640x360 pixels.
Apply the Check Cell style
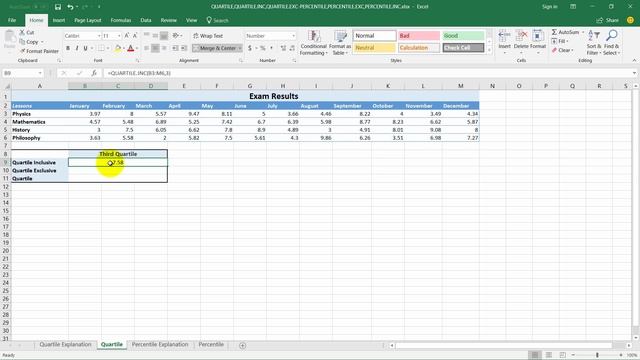pos(463,48)
